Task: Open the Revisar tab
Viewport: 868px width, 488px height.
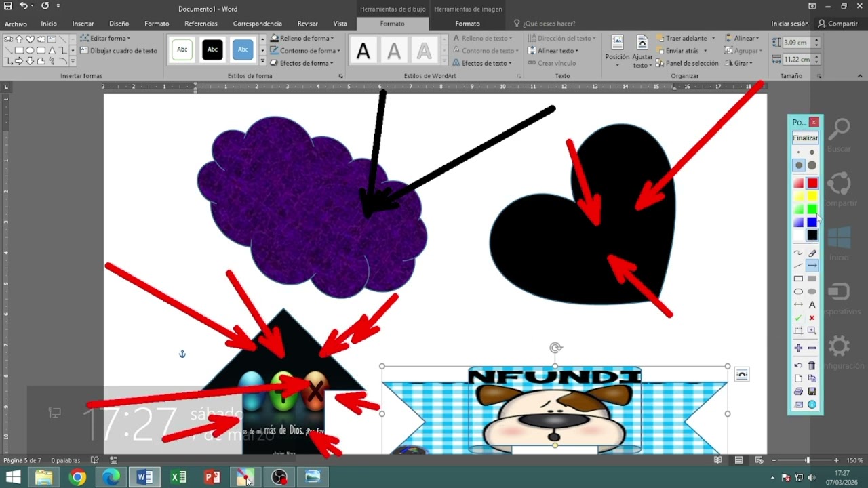Action: [308, 24]
